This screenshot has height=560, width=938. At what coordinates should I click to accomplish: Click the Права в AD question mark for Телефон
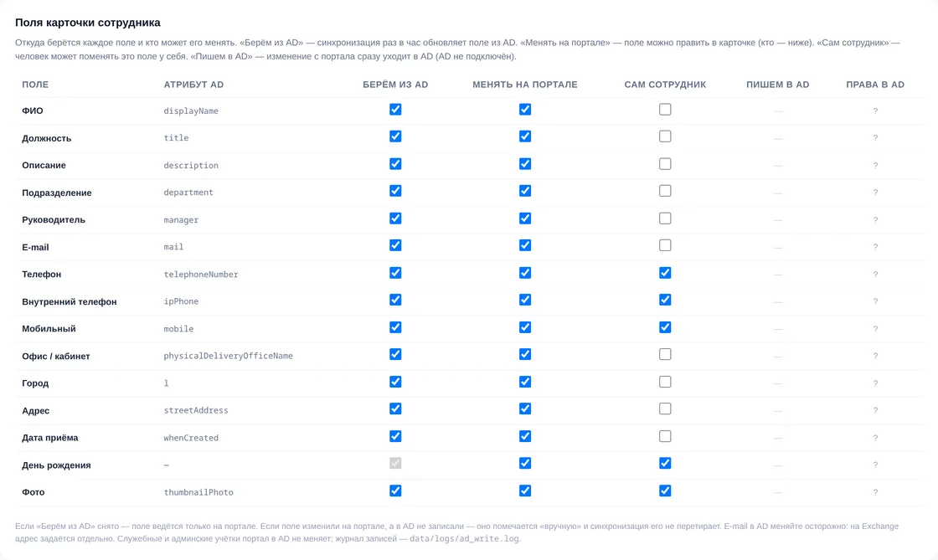[x=875, y=275]
